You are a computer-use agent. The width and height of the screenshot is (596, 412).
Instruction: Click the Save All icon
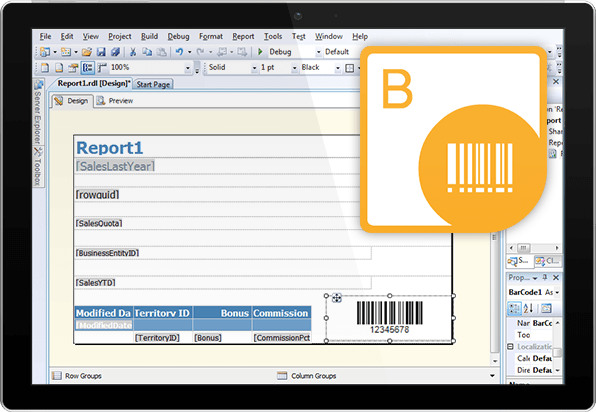click(x=116, y=52)
